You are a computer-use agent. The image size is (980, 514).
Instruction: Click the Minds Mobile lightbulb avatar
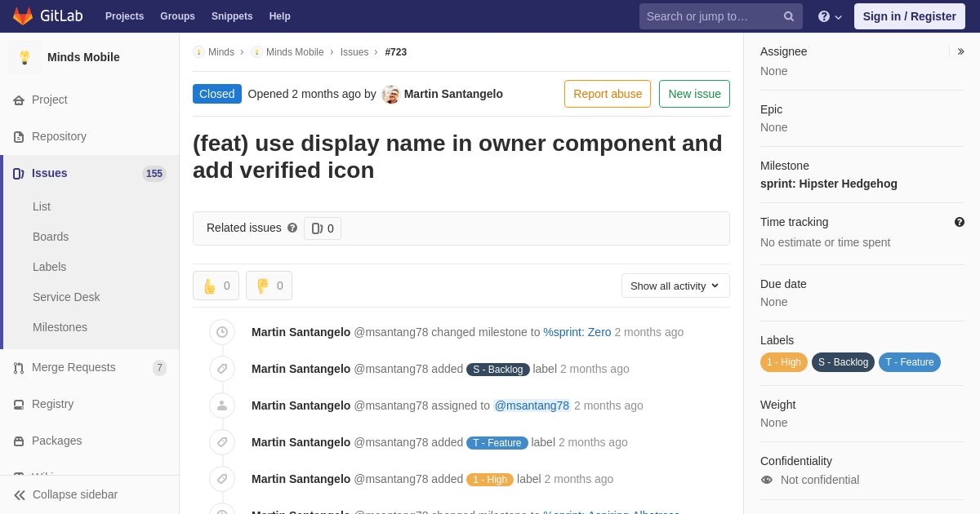[x=24, y=57]
